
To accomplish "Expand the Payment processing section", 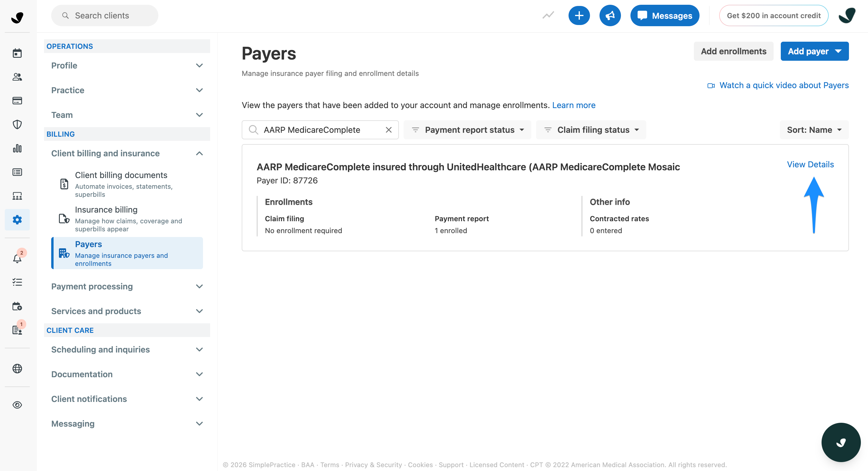I will coord(127,286).
